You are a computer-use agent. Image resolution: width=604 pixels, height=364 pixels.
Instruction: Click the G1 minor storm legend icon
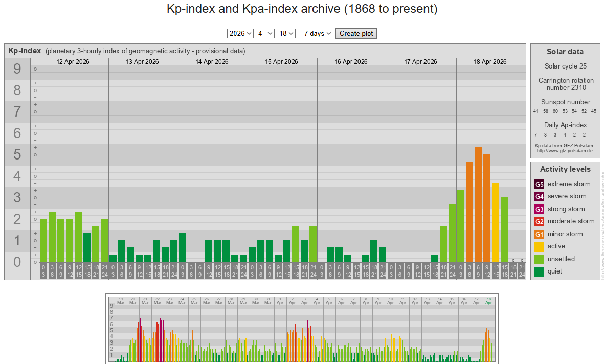[539, 234]
